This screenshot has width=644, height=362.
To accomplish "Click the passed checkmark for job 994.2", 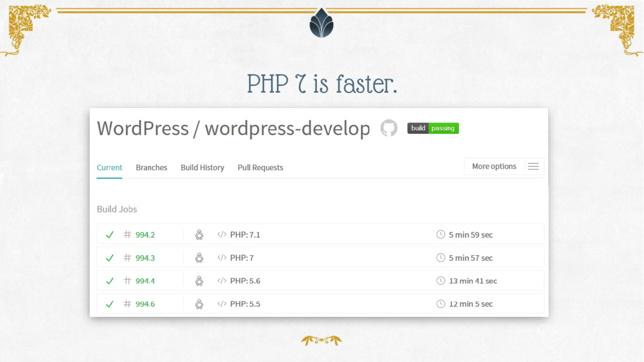I will pyautogui.click(x=109, y=235).
